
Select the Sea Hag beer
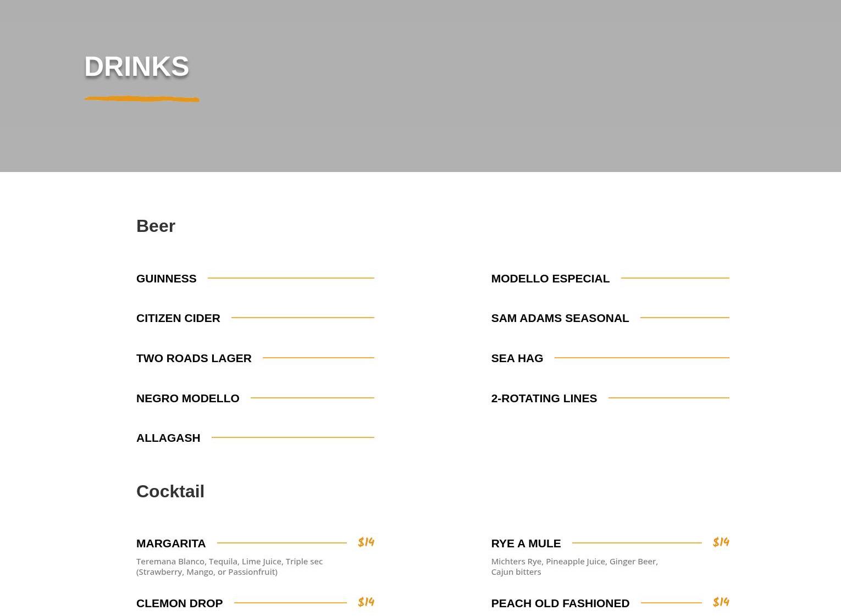[x=517, y=358]
